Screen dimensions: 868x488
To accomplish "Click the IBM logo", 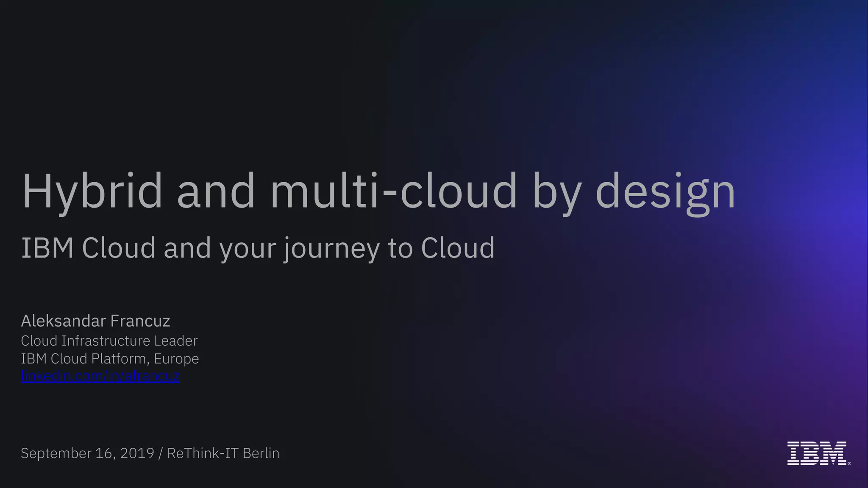I will pyautogui.click(x=818, y=453).
